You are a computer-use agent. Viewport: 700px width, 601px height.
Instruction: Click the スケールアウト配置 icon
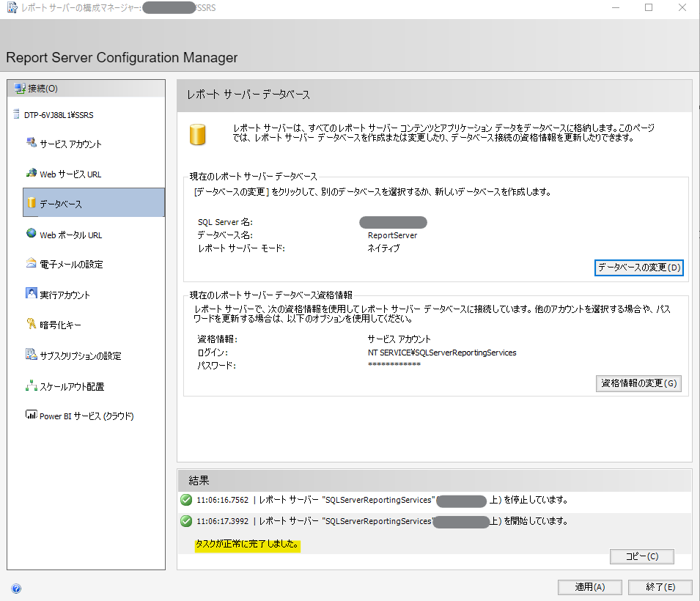(x=32, y=386)
